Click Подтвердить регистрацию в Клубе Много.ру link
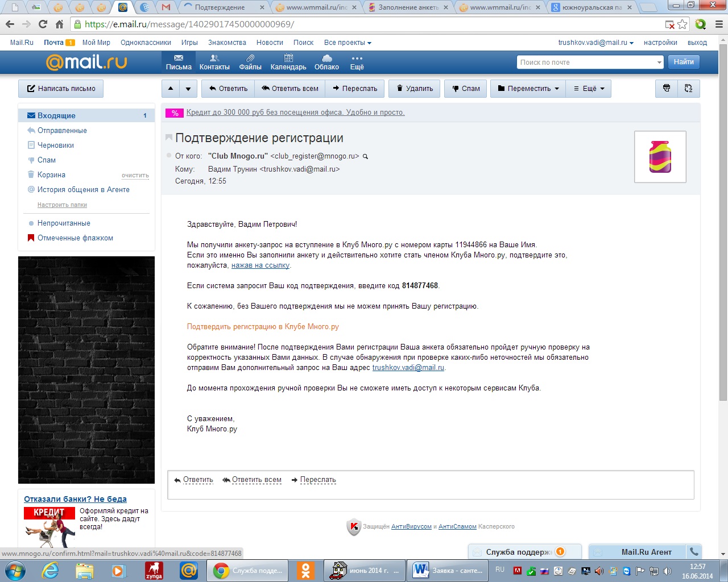The height and width of the screenshot is (582, 728). pos(263,327)
